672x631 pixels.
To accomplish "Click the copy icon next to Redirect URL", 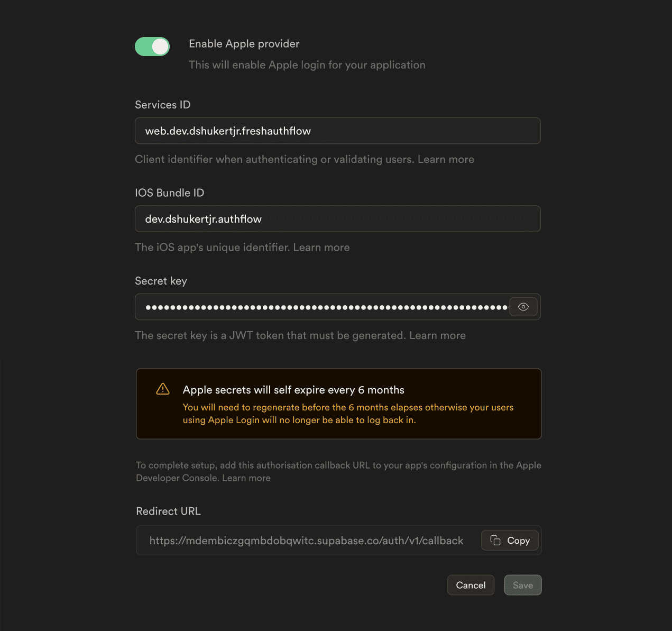I will click(495, 540).
